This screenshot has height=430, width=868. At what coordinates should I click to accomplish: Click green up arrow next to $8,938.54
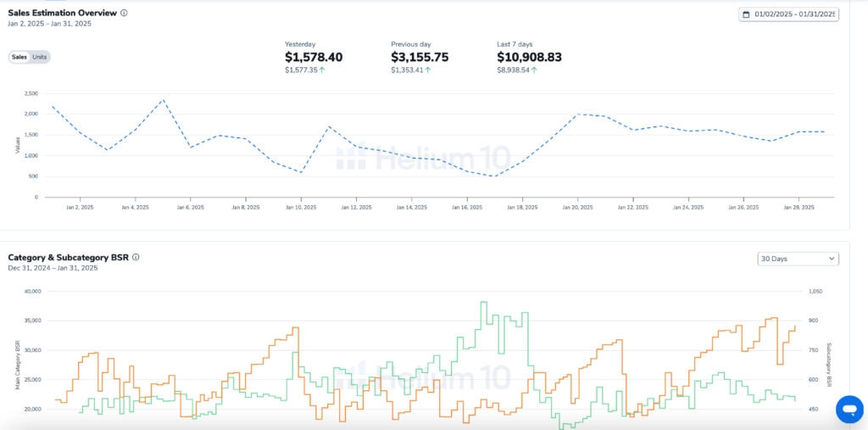534,70
